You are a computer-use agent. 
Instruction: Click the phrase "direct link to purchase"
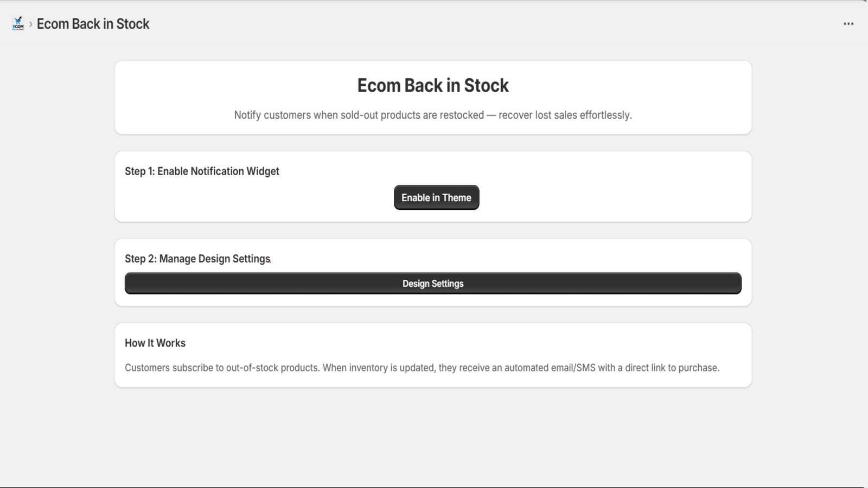(672, 368)
